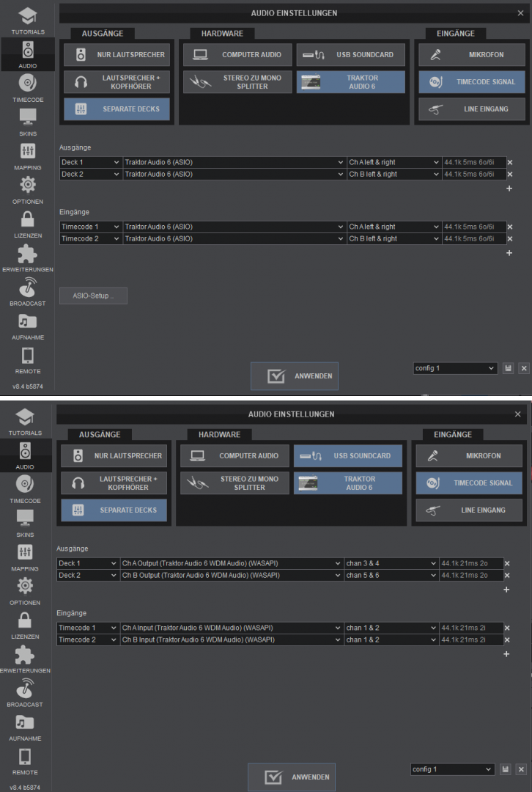The height and width of the screenshot is (792, 532).
Task: Toggle Separate Decks in upper window
Action: pos(117,109)
